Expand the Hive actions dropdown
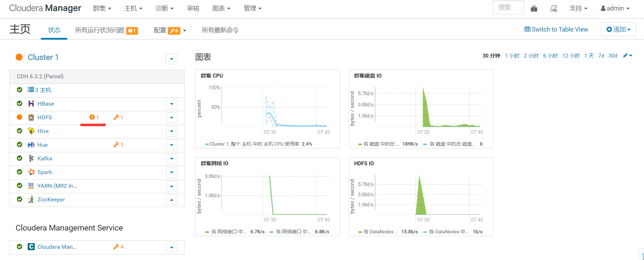This screenshot has height=260, width=644. pyautogui.click(x=172, y=131)
